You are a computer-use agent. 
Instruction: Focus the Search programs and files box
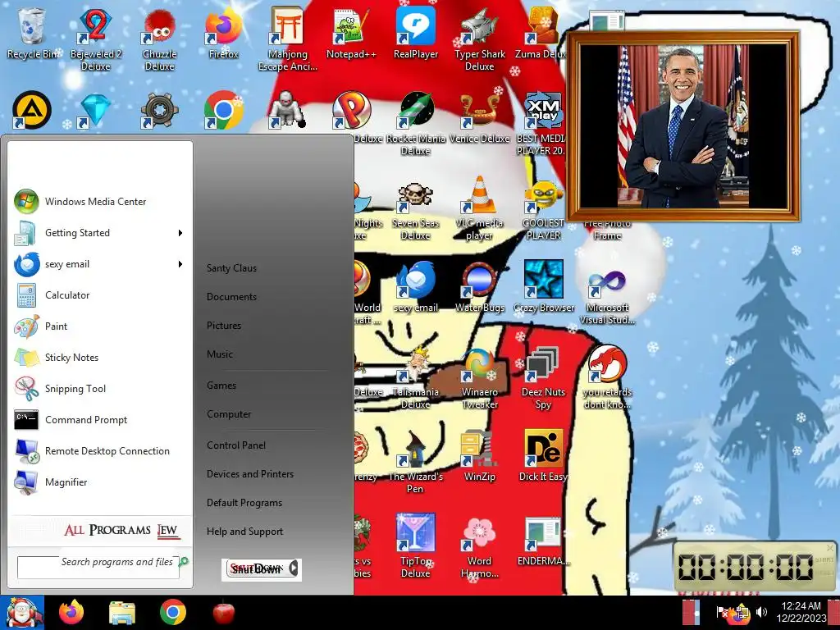[x=98, y=568]
